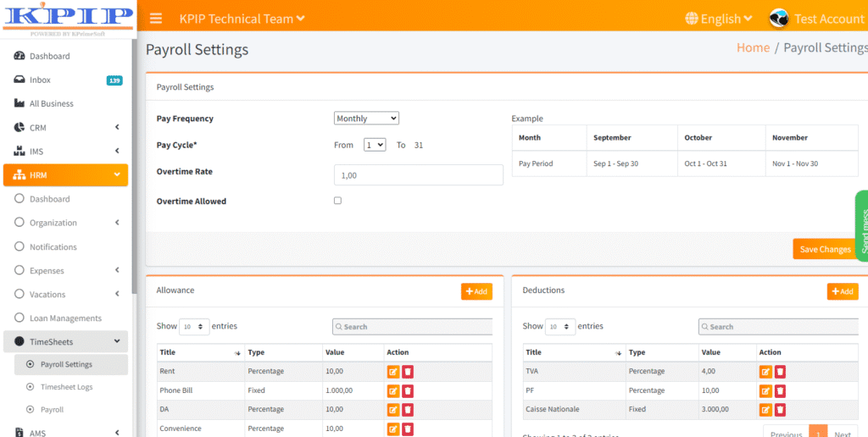The width and height of the screenshot is (868, 437).
Task: Click the globe language icon
Action: click(x=692, y=19)
